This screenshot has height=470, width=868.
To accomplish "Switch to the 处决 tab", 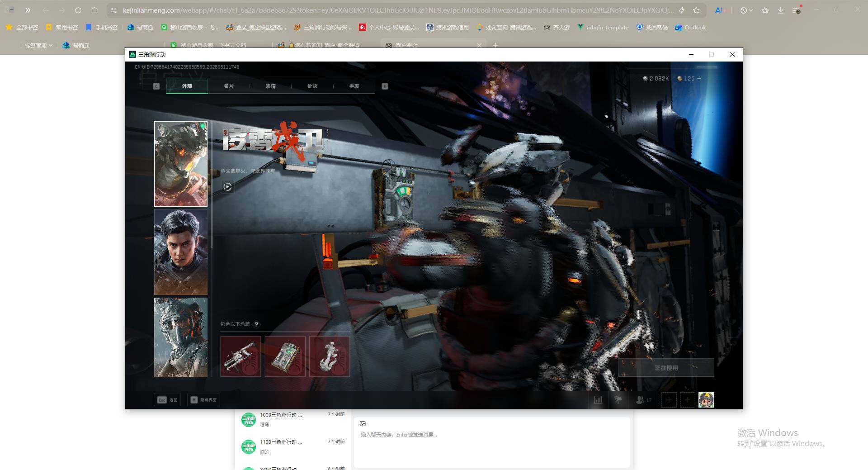I will point(312,86).
